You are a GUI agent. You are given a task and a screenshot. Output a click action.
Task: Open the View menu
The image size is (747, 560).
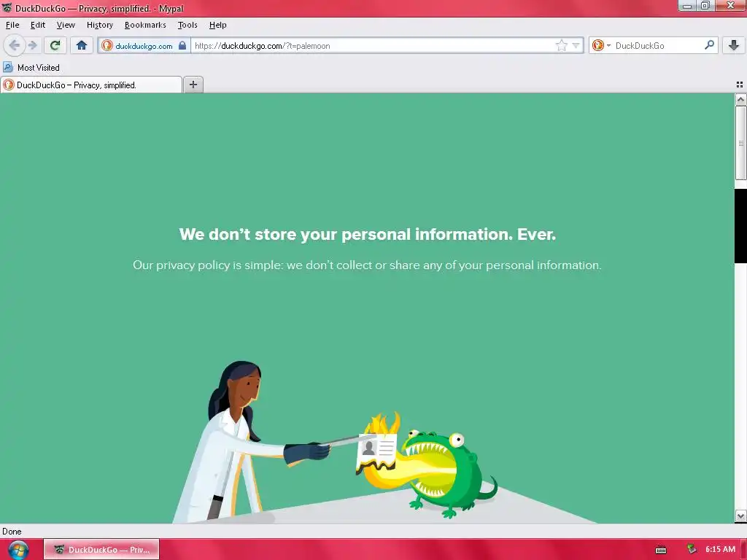66,25
